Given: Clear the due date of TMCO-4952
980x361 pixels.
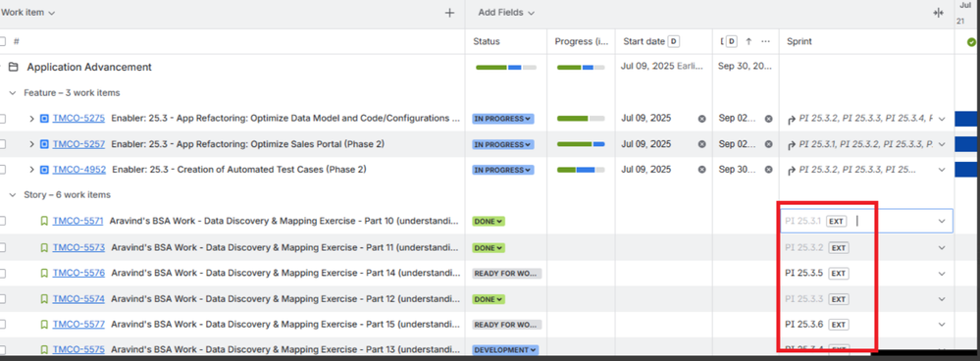Looking at the screenshot, I should point(769,170).
